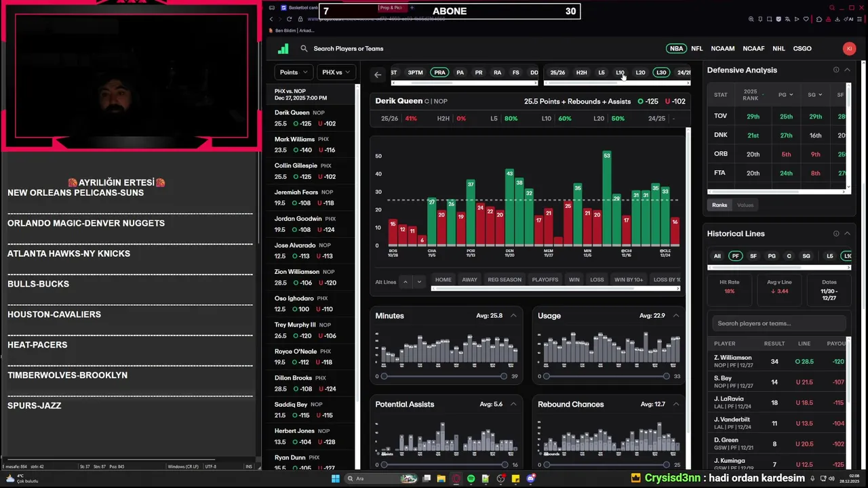The image size is (868, 488).
Task: Switch to the NCAAM league tab
Action: point(723,48)
